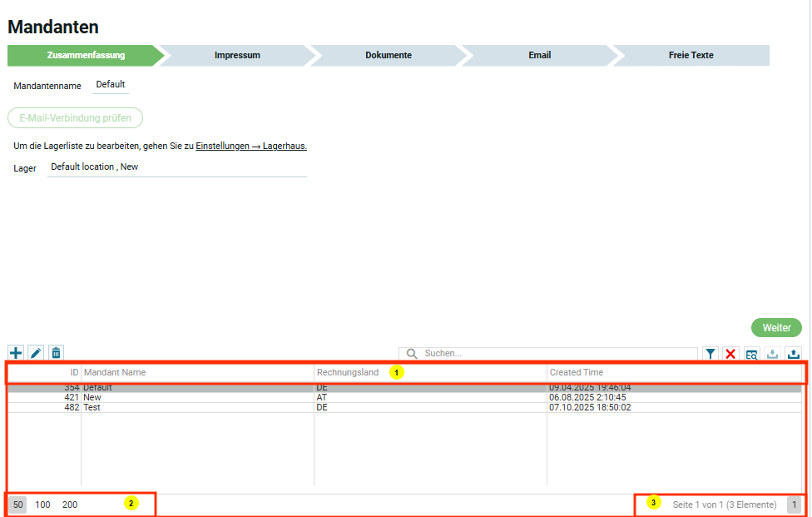Open the filter funnel icon
This screenshot has width=812, height=517.
(x=710, y=354)
